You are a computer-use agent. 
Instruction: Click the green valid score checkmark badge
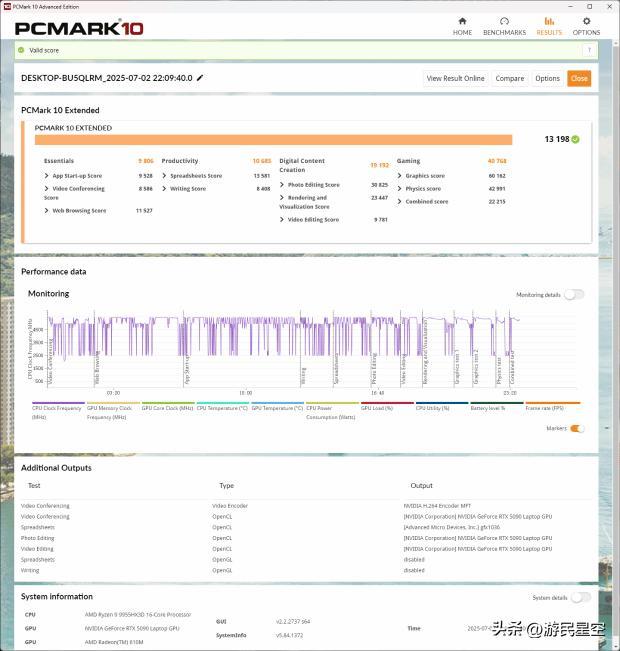pyautogui.click(x=576, y=140)
